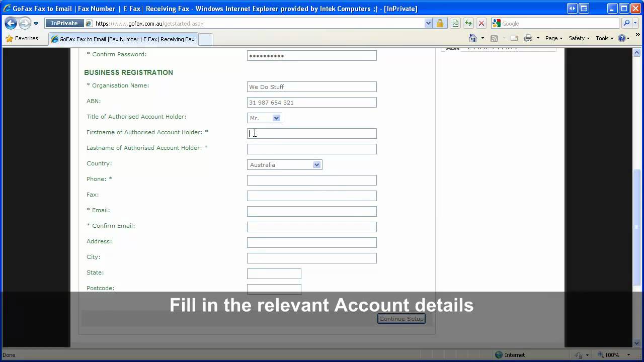
Task: Click the Internet security zone indicator
Action: point(510,355)
